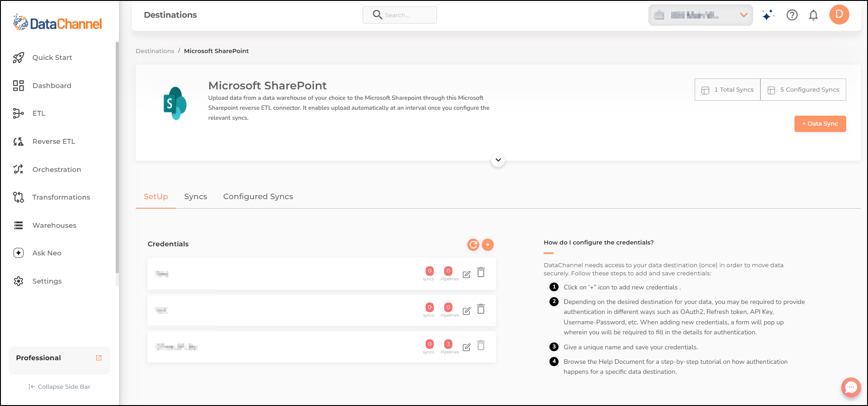Click the Dashboard grid icon
The height and width of the screenshot is (406, 868).
tap(18, 86)
